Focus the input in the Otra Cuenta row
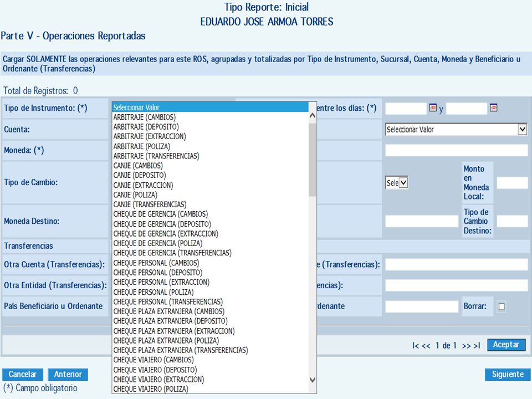The width and height of the screenshot is (532, 399). [x=456, y=265]
